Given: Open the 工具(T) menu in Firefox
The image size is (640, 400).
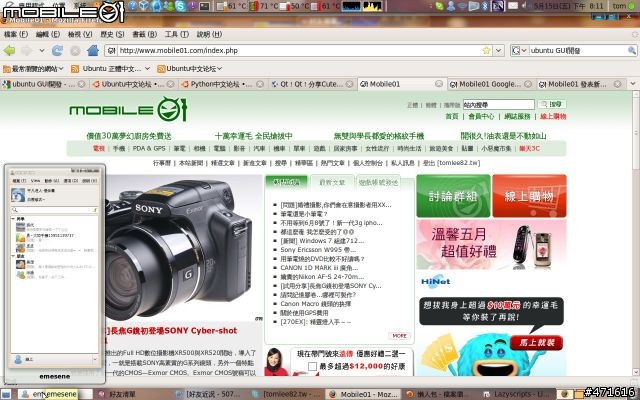Looking at the screenshot, I should pos(177,34).
